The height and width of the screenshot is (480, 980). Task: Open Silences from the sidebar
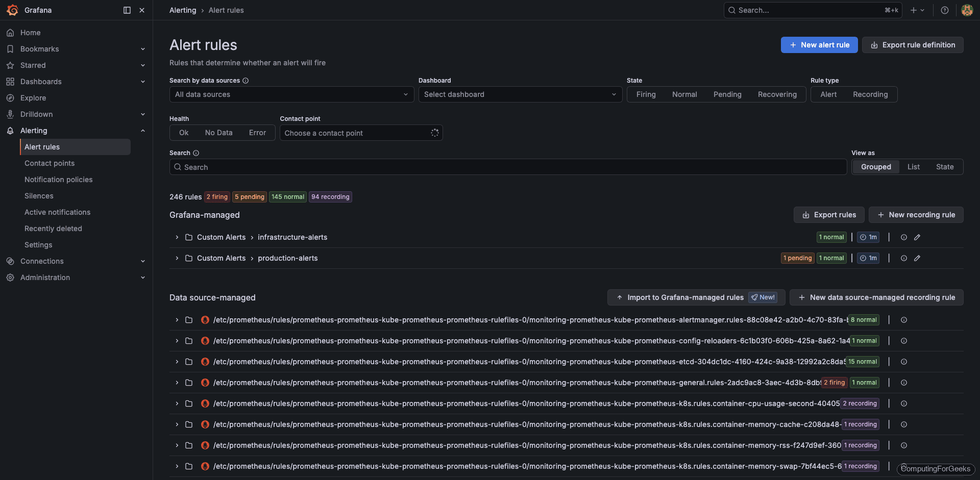coord(39,196)
